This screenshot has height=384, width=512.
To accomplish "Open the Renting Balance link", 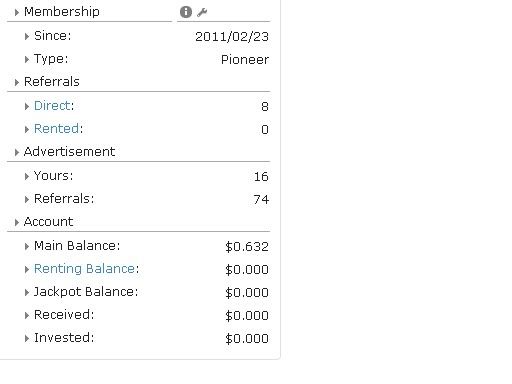I will click(85, 269).
